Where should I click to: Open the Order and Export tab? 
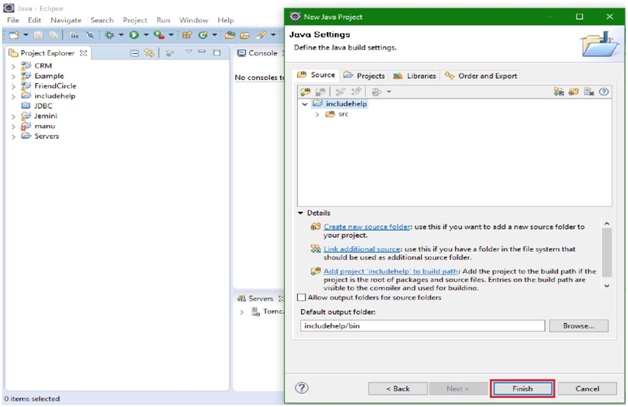pos(481,76)
